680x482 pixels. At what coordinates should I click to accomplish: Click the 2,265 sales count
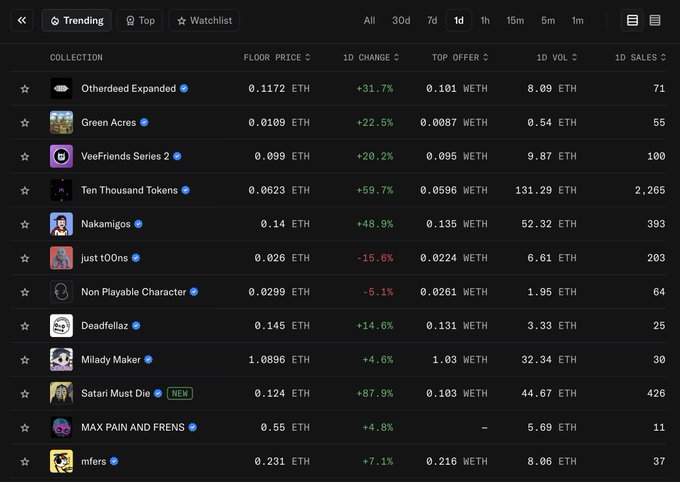(x=650, y=190)
